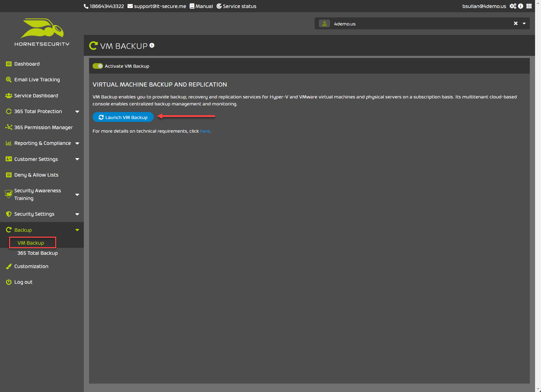541x392 pixels.
Task: Click the user avatar icon beside 4demo.us
Action: click(324, 24)
